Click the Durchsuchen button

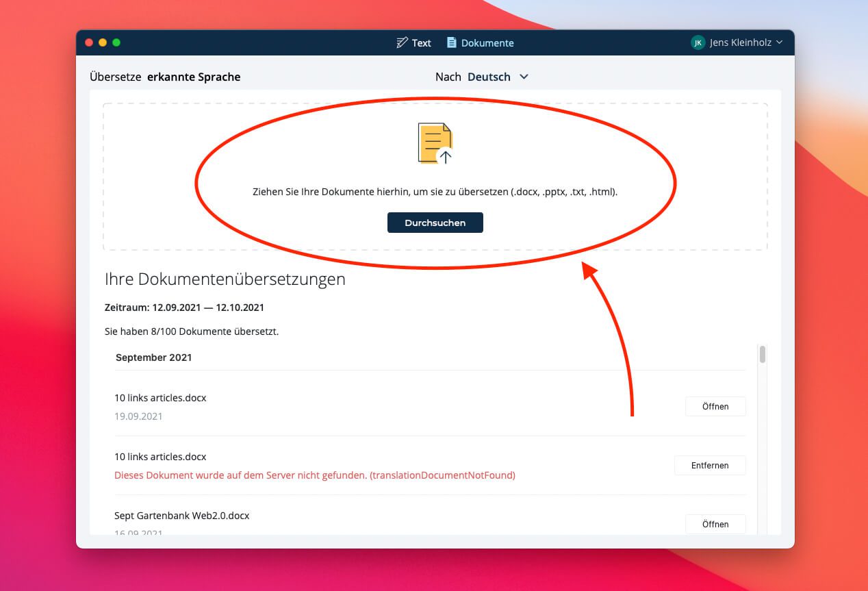(435, 223)
